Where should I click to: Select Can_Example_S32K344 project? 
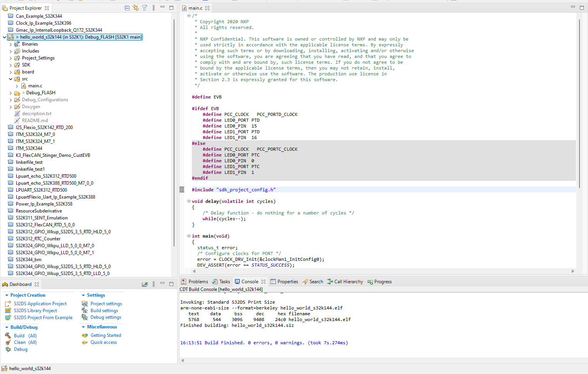(39, 16)
